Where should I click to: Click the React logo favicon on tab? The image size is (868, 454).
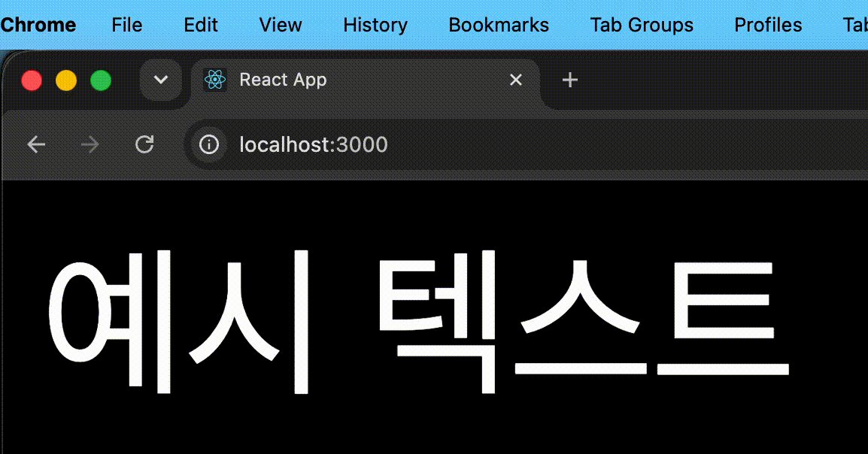(x=215, y=80)
